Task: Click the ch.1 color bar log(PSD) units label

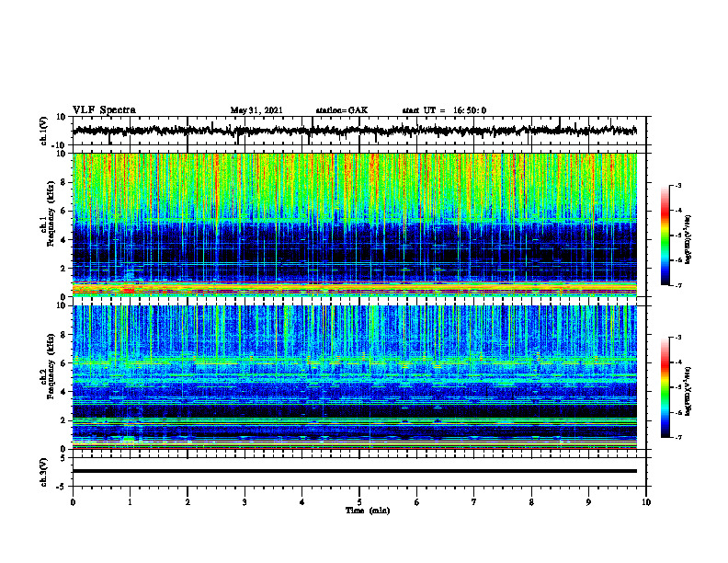Action: click(x=688, y=240)
